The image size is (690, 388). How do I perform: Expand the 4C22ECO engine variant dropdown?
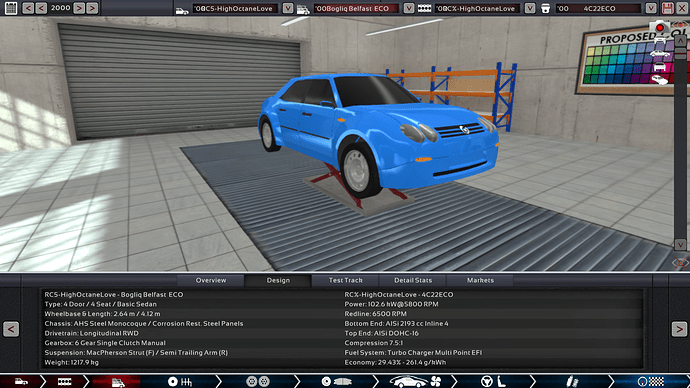651,8
